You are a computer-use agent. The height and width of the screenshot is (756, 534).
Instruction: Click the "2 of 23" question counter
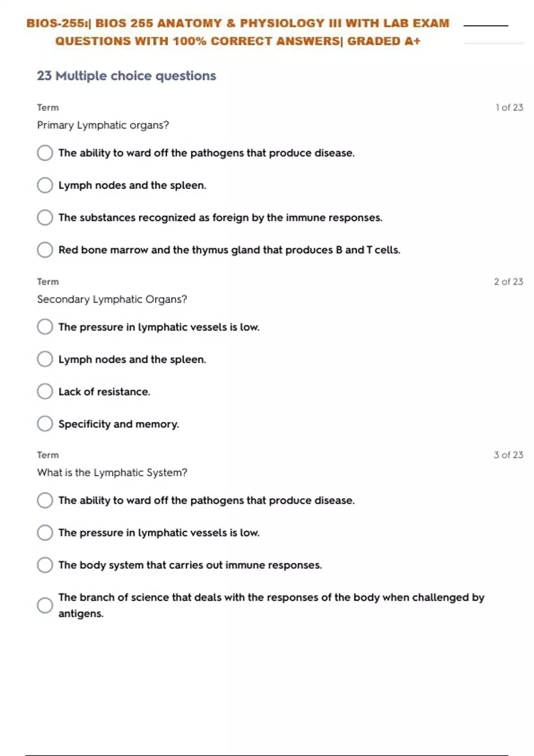tap(508, 281)
